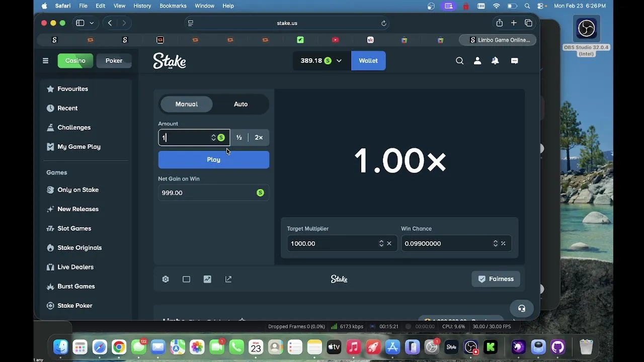Select the Limbo Game Online tab

(498, 40)
